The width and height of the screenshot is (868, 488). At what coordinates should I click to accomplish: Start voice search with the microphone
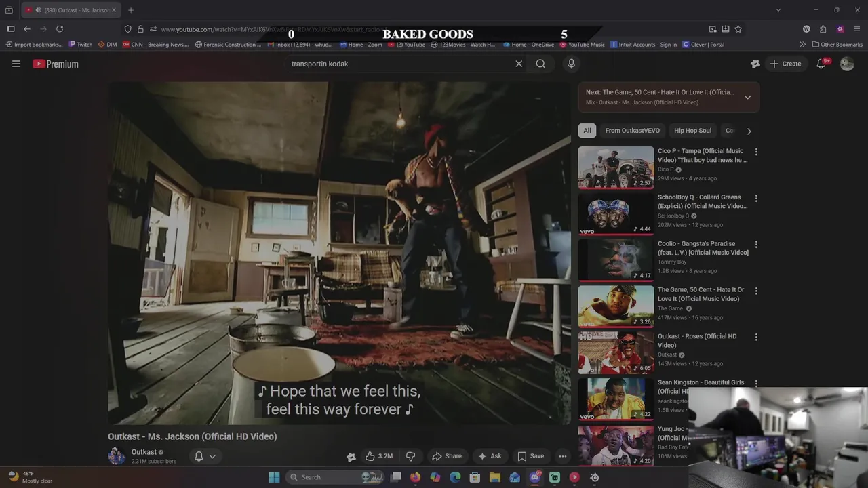pos(571,64)
